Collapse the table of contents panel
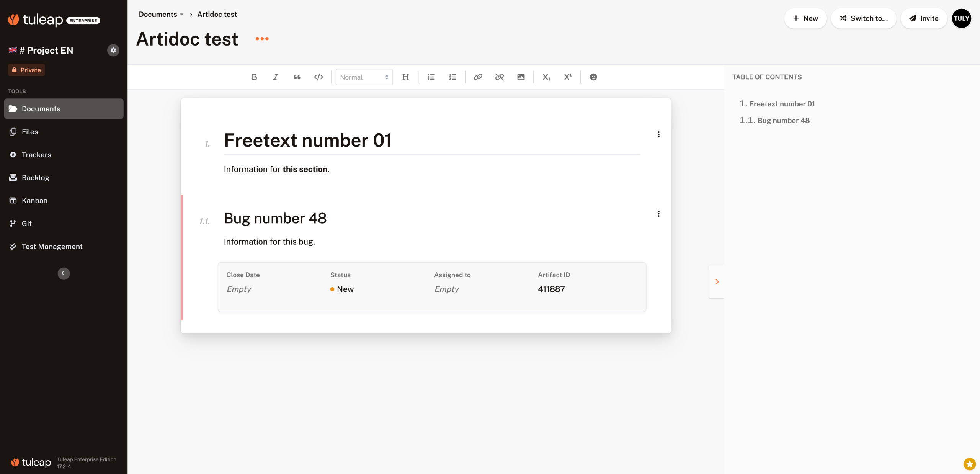The image size is (980, 474). point(717,282)
